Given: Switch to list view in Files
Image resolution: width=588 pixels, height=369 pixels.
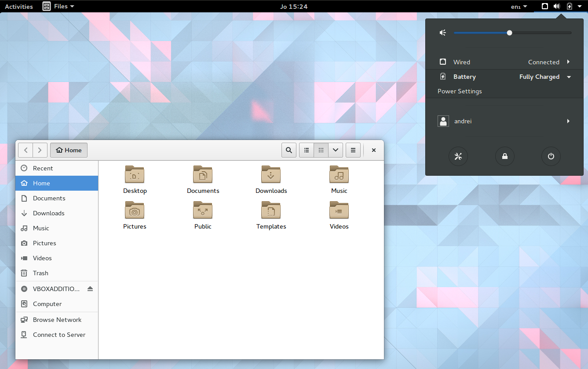Looking at the screenshot, I should point(306,150).
